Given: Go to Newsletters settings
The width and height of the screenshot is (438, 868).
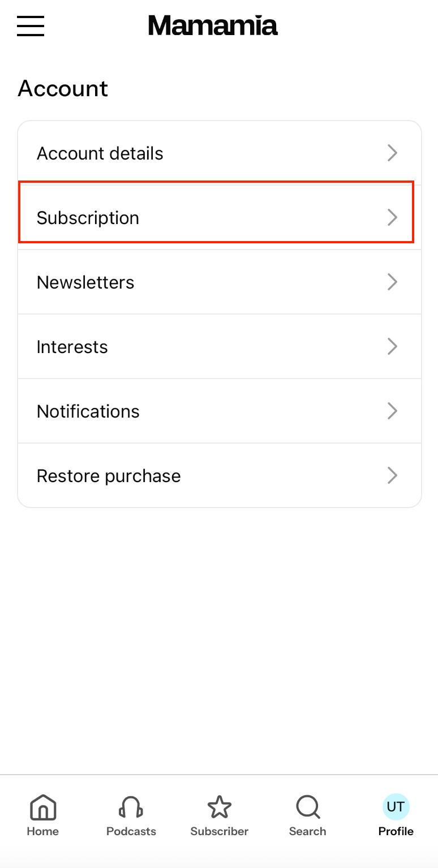Looking at the screenshot, I should pyautogui.click(x=85, y=282).
